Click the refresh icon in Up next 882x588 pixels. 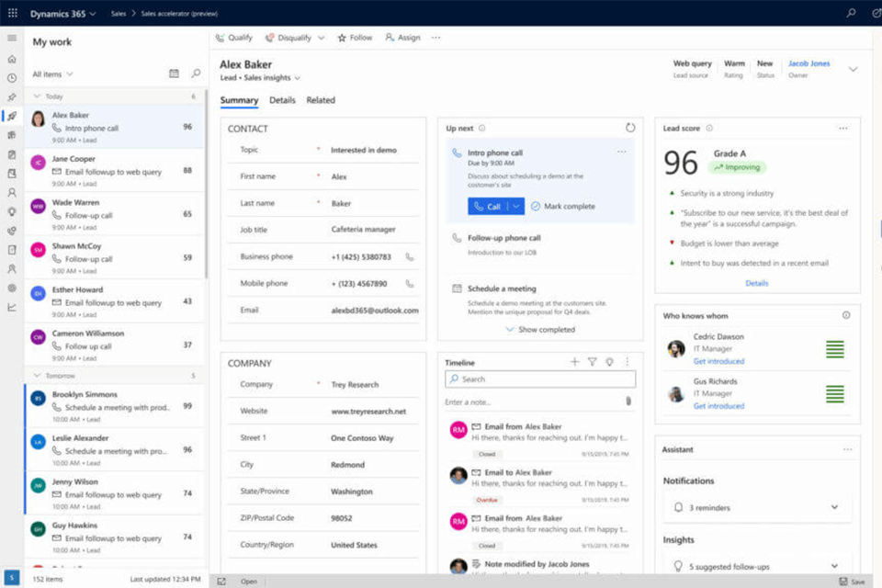click(x=630, y=128)
